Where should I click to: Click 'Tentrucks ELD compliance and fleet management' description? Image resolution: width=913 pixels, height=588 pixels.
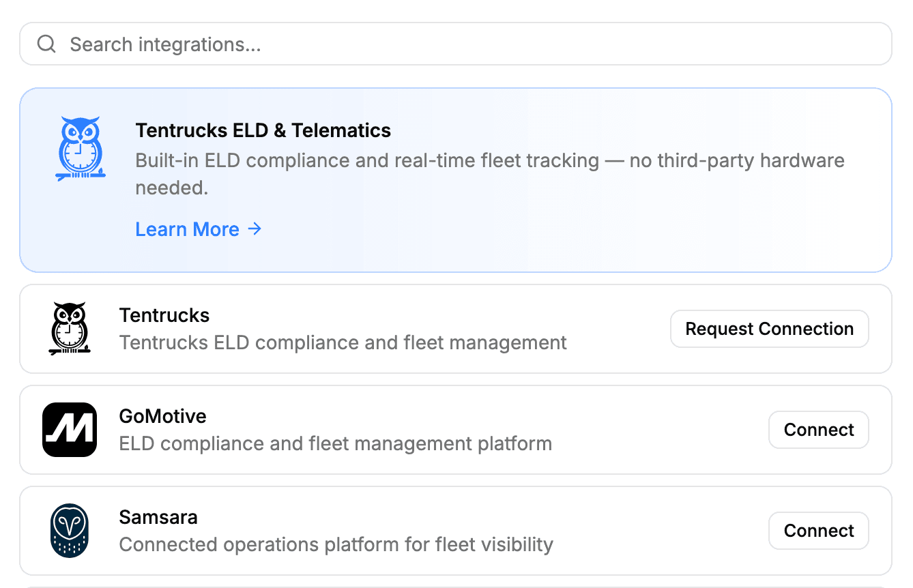point(343,342)
